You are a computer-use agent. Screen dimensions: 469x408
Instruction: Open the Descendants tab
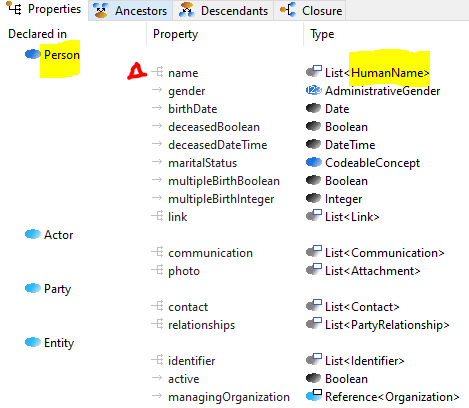point(223,11)
